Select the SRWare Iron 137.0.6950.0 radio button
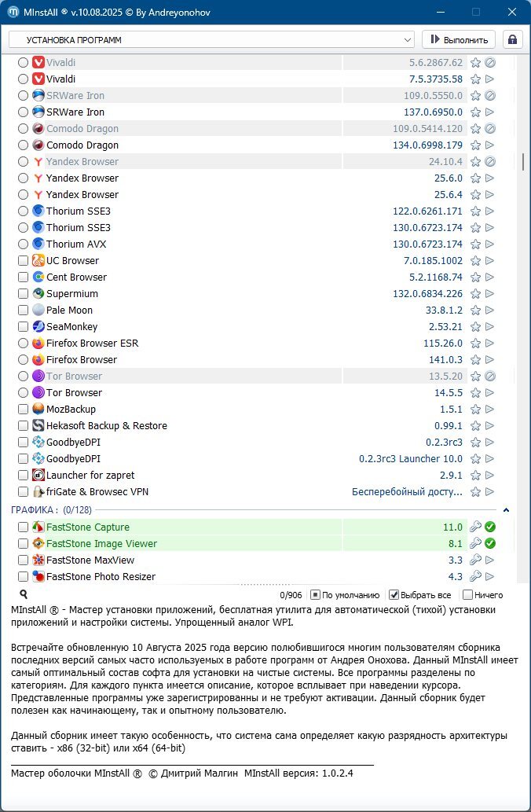This screenshot has height=812, width=531. tap(23, 112)
